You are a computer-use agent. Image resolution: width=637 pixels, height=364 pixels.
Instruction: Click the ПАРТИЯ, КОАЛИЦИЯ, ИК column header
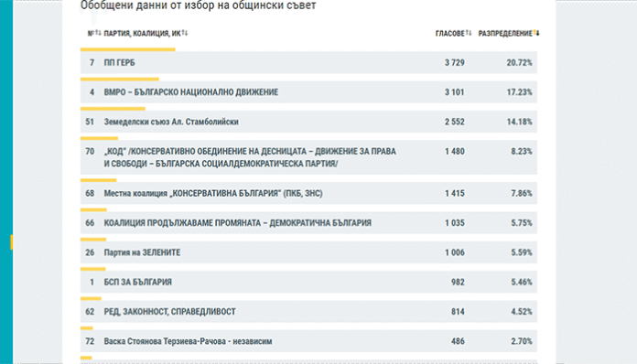click(142, 33)
